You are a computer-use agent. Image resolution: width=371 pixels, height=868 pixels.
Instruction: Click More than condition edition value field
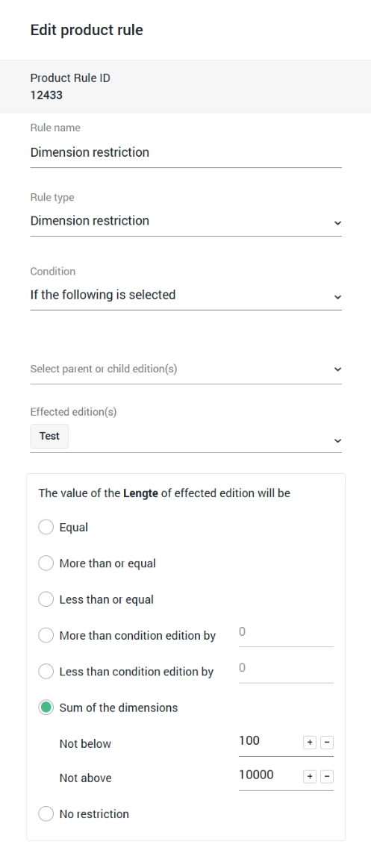coord(286,633)
